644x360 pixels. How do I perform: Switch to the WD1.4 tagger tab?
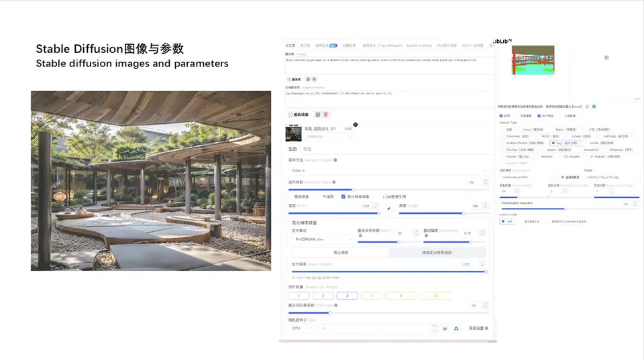click(x=473, y=46)
